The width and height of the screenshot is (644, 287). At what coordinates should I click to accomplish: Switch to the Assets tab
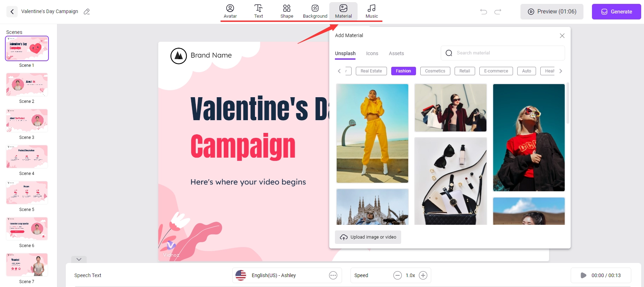[396, 53]
